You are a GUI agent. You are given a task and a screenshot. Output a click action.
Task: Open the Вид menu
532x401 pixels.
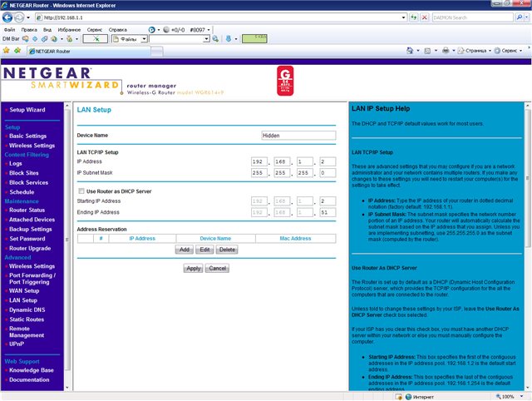click(x=47, y=30)
